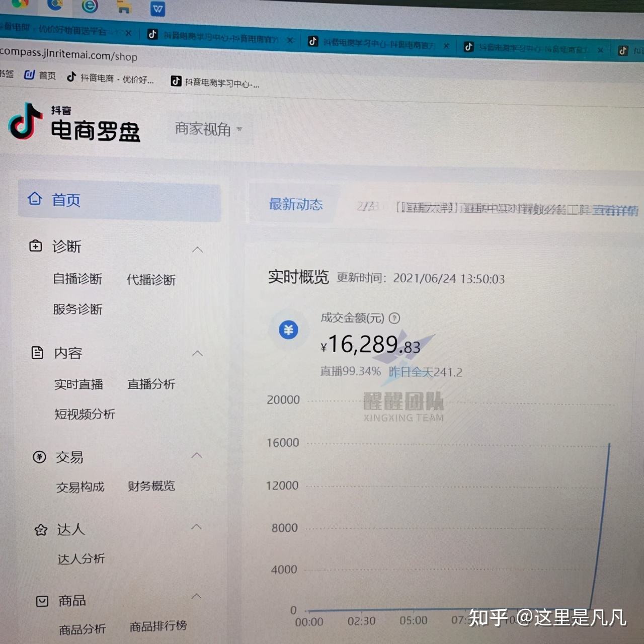Collapse the 诊断 section chevron
The image size is (644, 644).
pos(198,250)
